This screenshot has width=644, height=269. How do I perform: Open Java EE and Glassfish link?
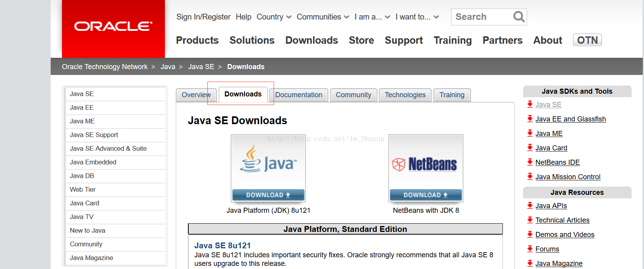(x=570, y=119)
